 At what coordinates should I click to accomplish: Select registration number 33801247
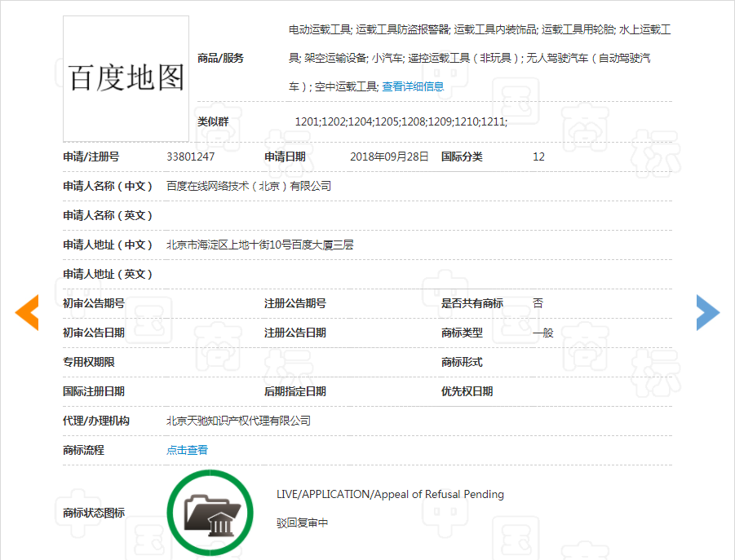tap(190, 157)
